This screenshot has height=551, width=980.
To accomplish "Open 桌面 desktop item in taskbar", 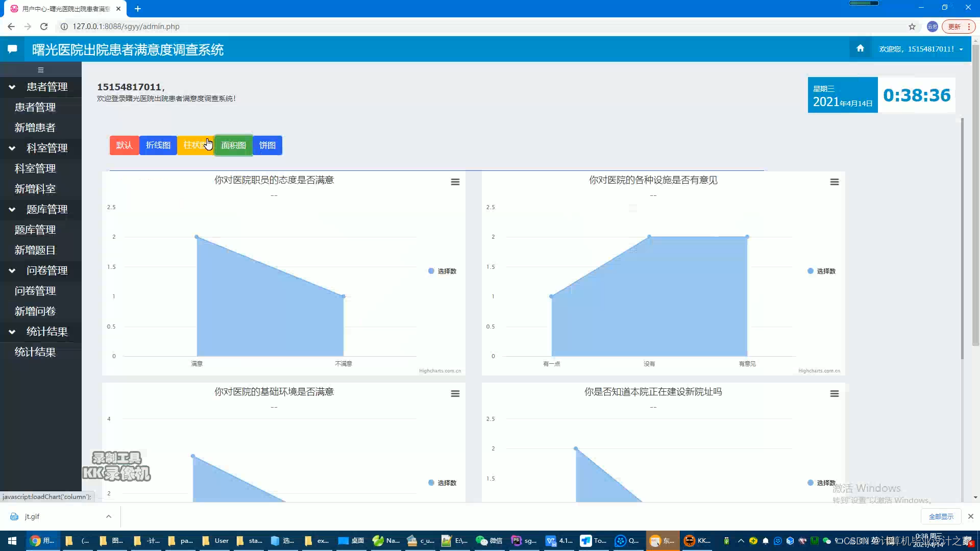I will [351, 541].
